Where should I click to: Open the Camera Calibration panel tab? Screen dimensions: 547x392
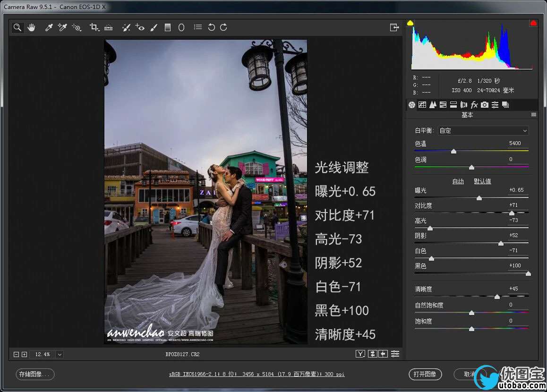(485, 105)
